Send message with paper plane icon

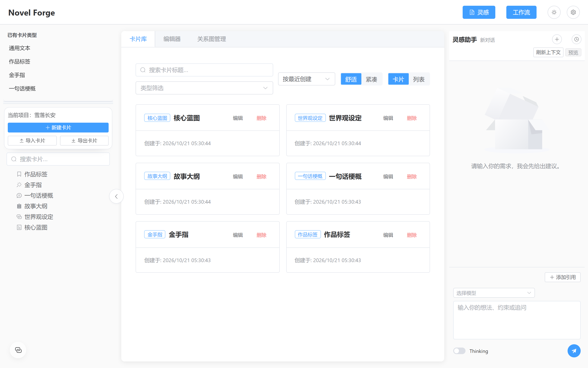[x=574, y=351]
